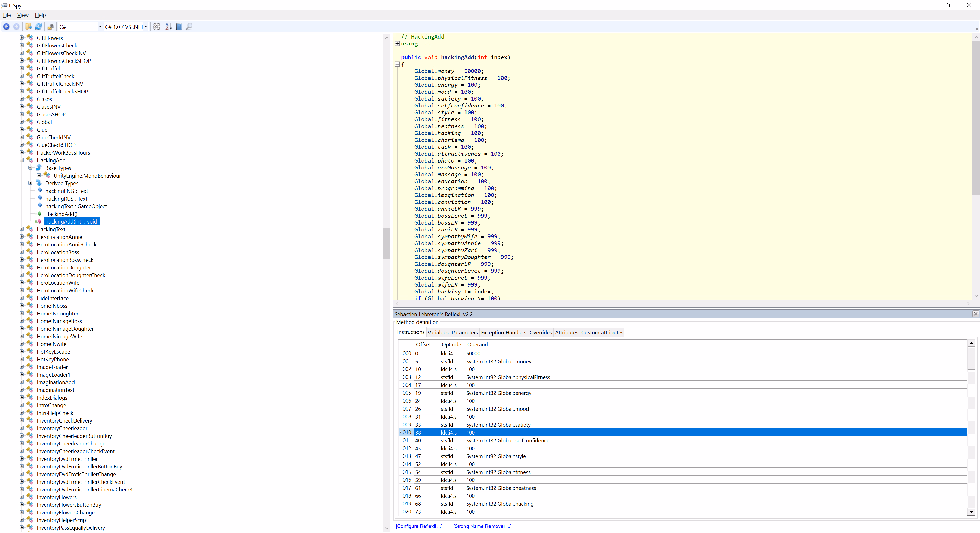Open search with magnifier icon
Viewport: 980px width, 533px height.
pos(189,27)
